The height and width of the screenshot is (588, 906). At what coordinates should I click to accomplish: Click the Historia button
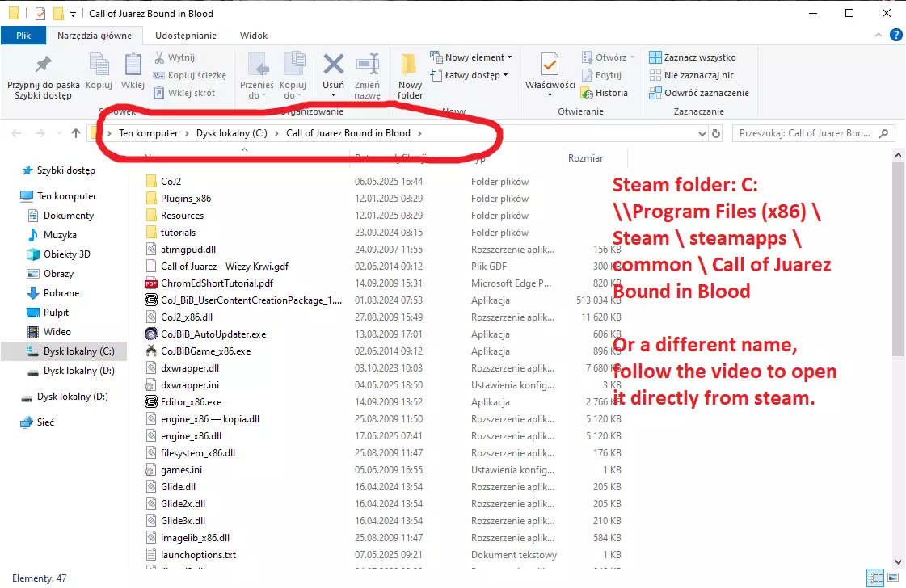(x=605, y=93)
